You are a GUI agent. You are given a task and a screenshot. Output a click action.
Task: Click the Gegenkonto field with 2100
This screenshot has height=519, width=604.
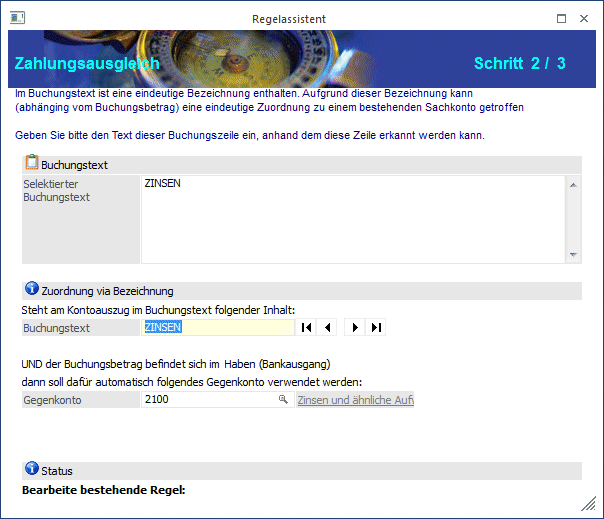[208, 400]
